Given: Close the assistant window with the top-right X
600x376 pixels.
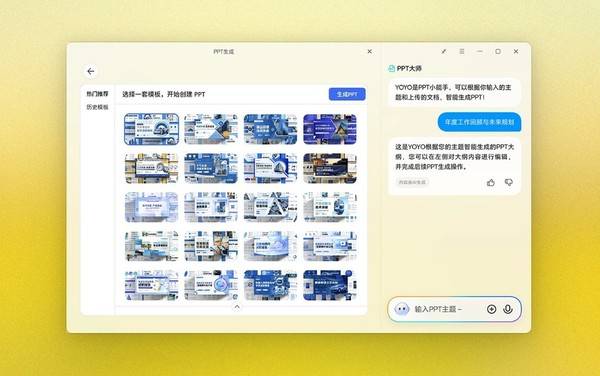Looking at the screenshot, I should (516, 51).
